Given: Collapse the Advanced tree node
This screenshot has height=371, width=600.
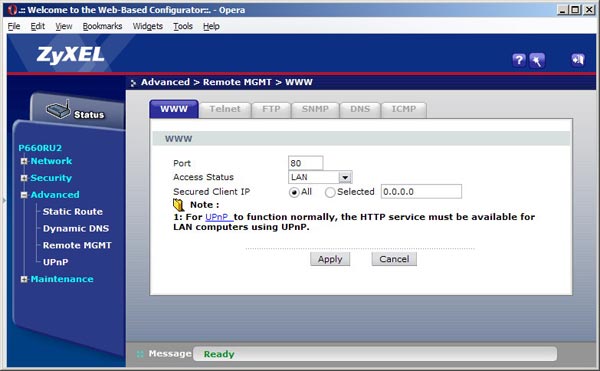Looking at the screenshot, I should click(x=24, y=195).
